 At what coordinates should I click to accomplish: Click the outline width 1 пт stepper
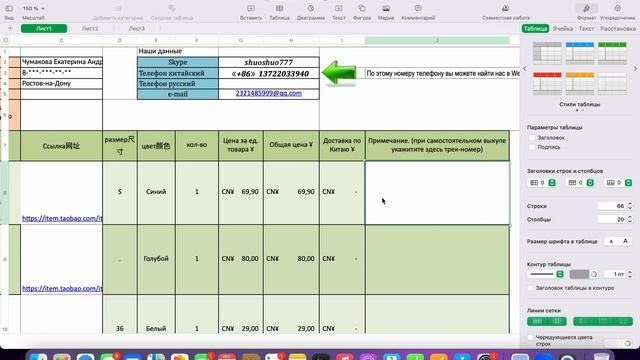(x=630, y=274)
